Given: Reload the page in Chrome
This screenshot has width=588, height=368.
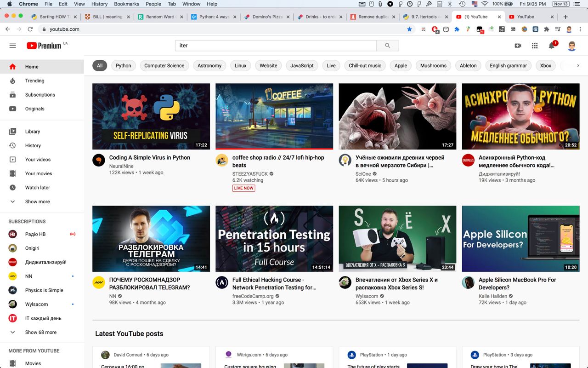Looking at the screenshot, I should coord(30,29).
